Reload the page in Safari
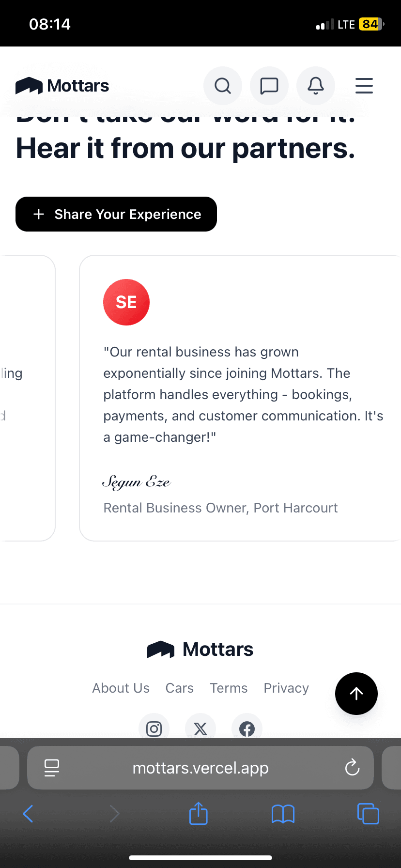401x868 pixels. [352, 767]
